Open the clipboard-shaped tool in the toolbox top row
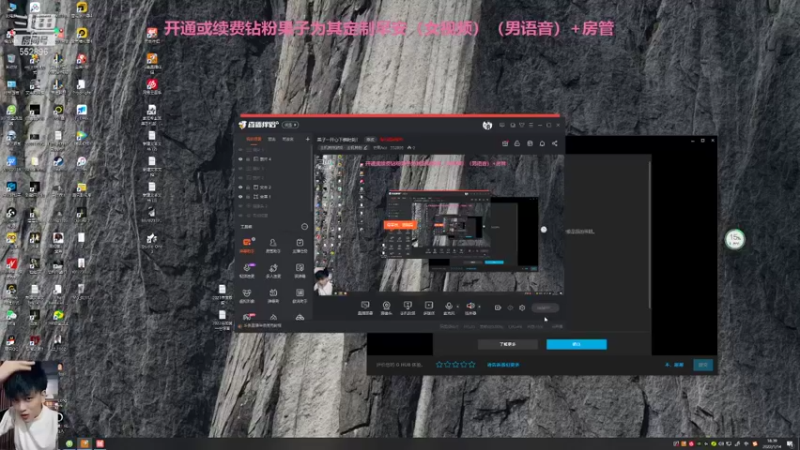The width and height of the screenshot is (800, 450). pos(299,244)
